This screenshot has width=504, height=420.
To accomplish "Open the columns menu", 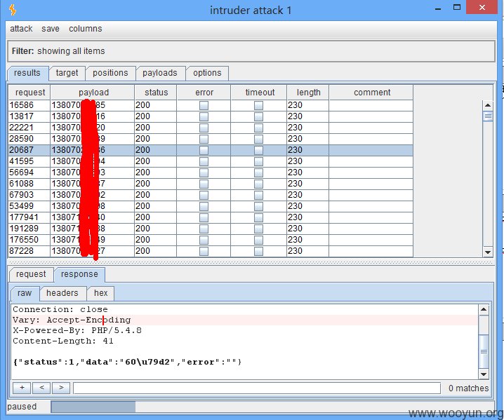I will click(86, 29).
